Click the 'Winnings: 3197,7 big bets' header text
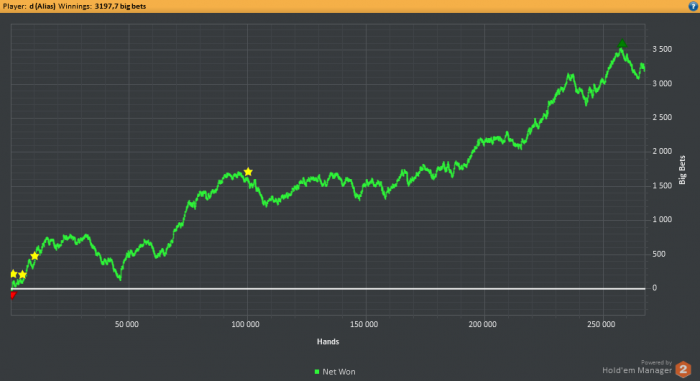700x381 pixels. pyautogui.click(x=102, y=6)
